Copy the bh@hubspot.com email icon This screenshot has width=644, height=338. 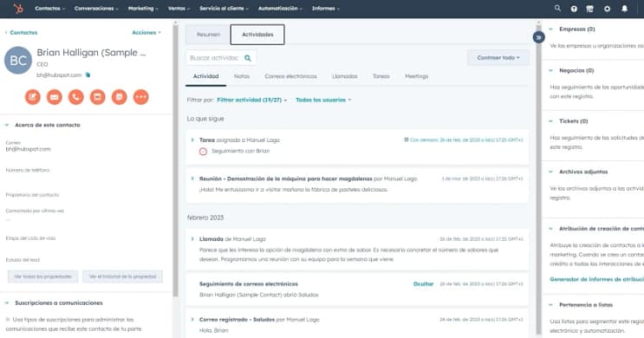coord(88,75)
